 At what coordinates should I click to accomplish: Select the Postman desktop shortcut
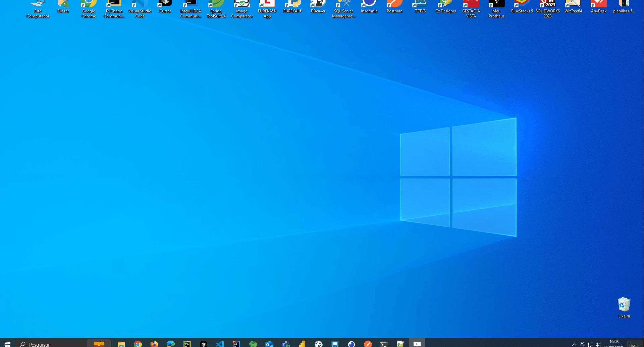[394, 7]
